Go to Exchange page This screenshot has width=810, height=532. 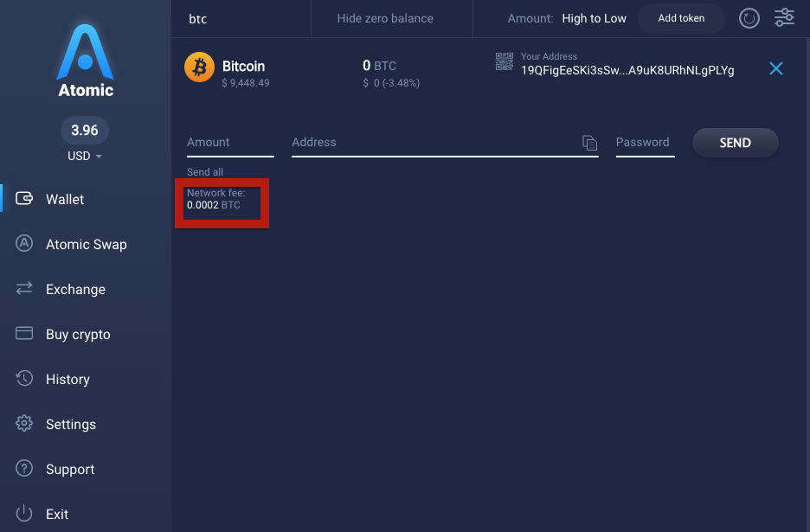[75, 289]
